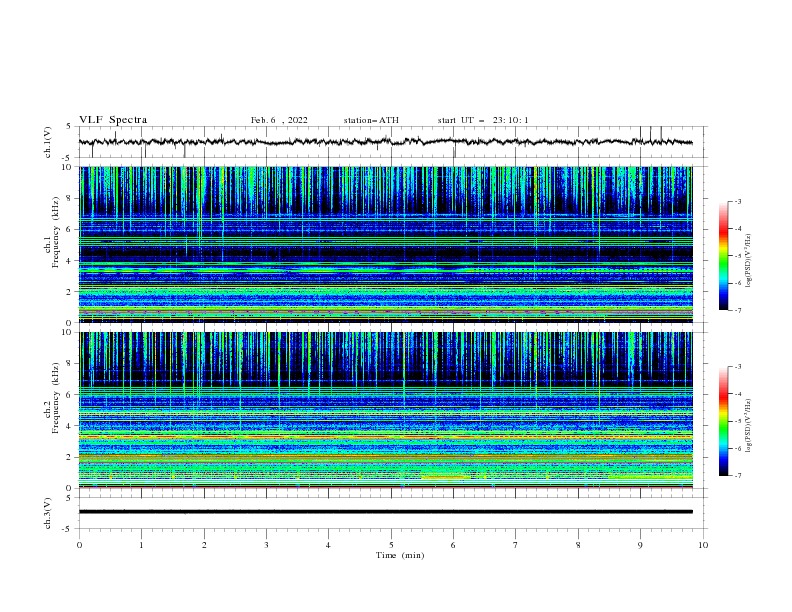Click the log(PSD) label of ch.2 color bar
The width and height of the screenshot is (792, 612).
click(x=748, y=425)
